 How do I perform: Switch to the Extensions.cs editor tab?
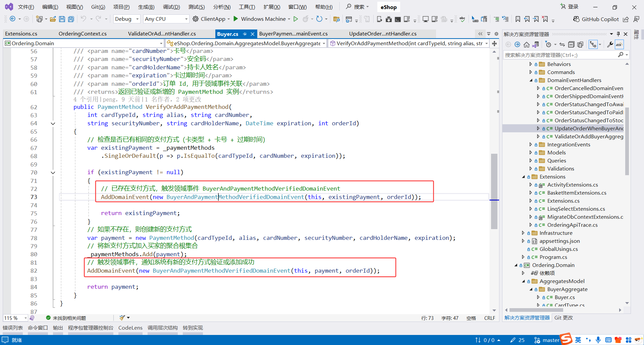(21, 34)
